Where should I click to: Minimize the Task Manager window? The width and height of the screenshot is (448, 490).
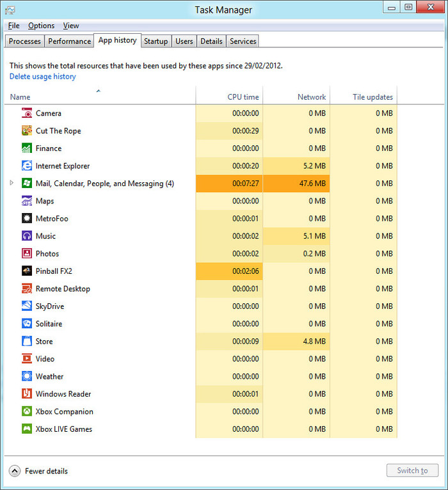392,7
